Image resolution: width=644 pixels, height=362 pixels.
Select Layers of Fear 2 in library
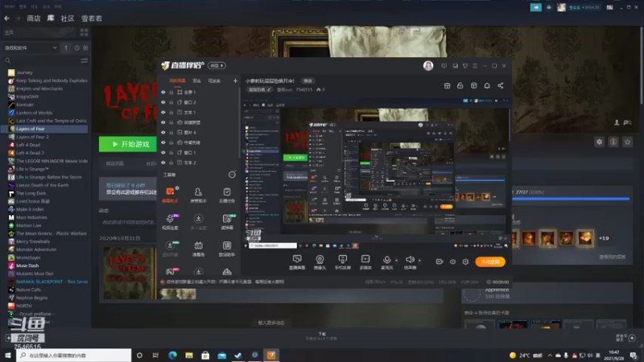[x=32, y=137]
